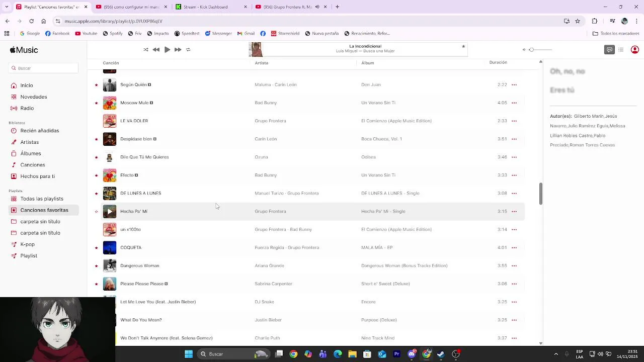Open the Apple Music account icon
Screen dimensions: 644x362
635,50
